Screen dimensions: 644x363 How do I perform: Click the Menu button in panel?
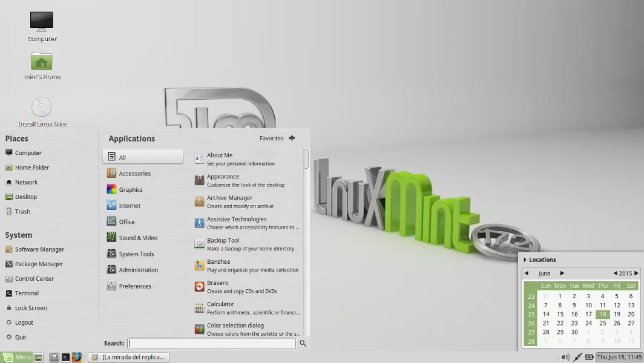16,357
